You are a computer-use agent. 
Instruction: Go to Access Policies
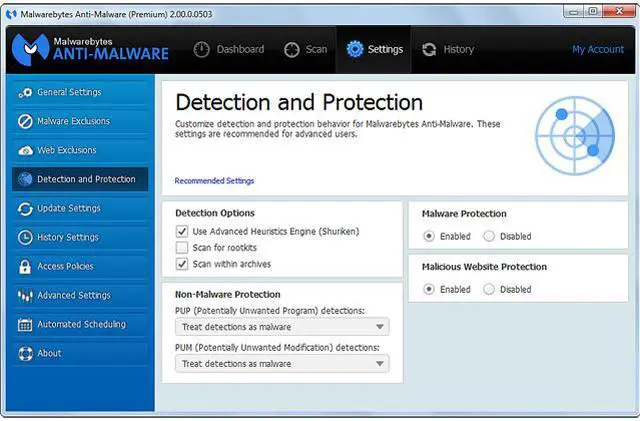80,266
